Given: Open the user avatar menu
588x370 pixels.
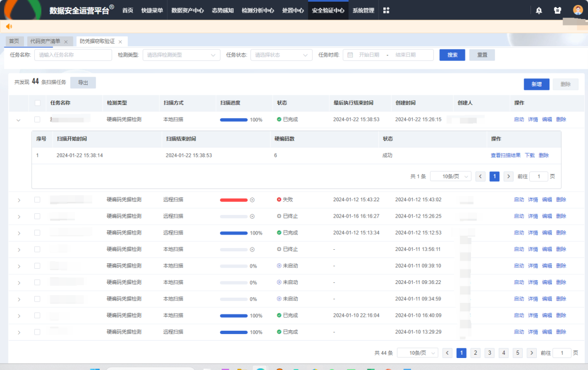Looking at the screenshot, I should [x=578, y=10].
